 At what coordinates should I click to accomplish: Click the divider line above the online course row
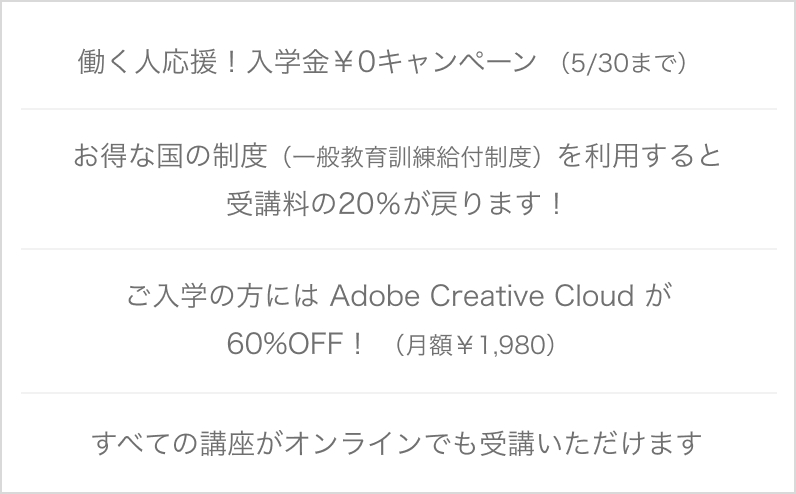[399, 392]
